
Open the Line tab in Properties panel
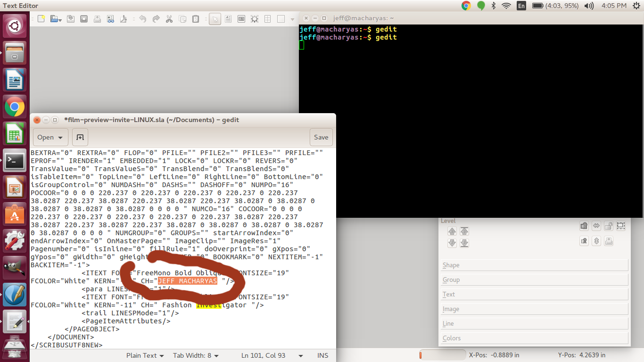pos(534,323)
